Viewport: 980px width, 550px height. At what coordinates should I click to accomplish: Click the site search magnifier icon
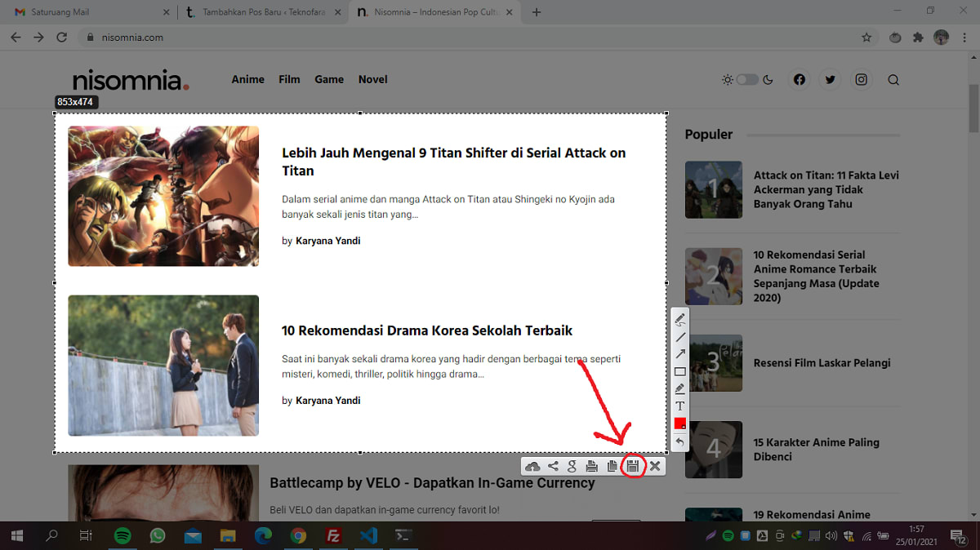point(893,80)
